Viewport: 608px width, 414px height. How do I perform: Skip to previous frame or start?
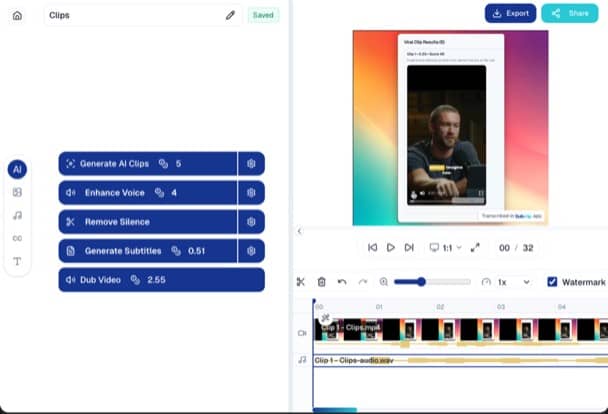click(372, 247)
